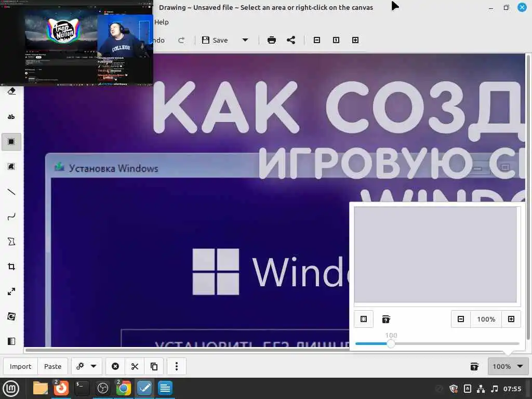Reset zoom with header 1:1 icon
Viewport: 532px width, 399px height.
pyautogui.click(x=336, y=41)
